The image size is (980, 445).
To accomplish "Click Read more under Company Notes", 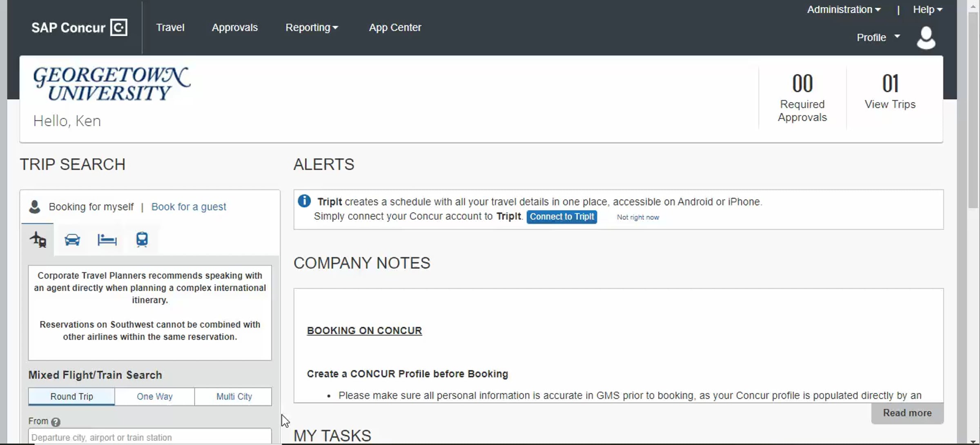I will 907,413.
